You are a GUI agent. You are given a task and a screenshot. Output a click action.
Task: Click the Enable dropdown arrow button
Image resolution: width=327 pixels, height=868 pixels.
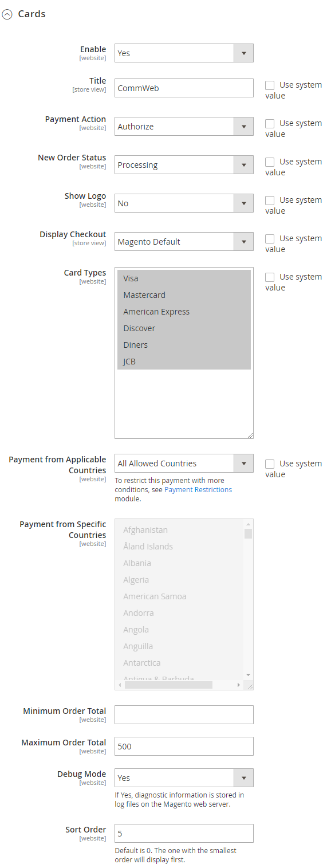tap(243, 53)
